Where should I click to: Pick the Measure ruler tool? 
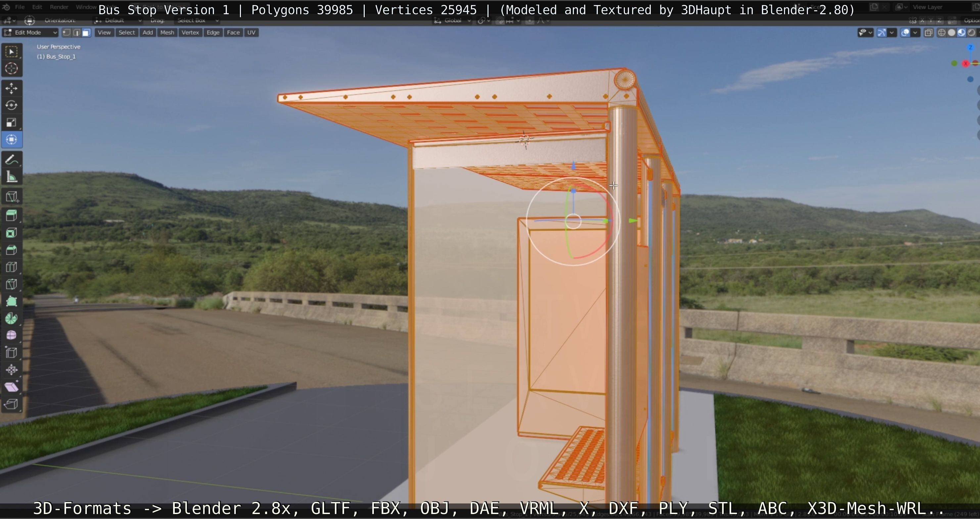(11, 177)
